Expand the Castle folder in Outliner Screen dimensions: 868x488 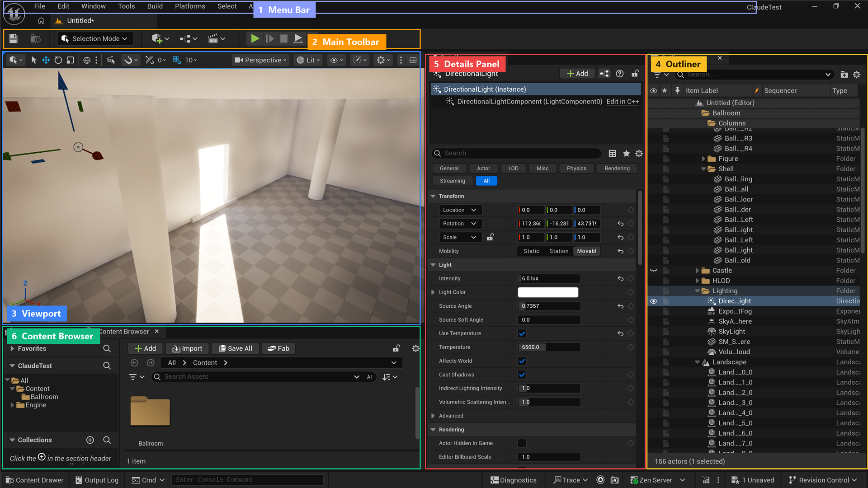[x=698, y=271]
